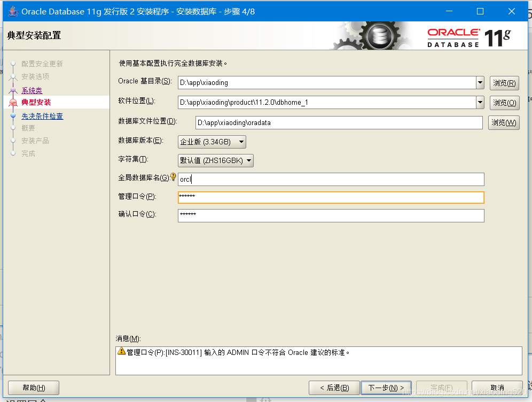This screenshot has height=402, width=532.
Task: Expand the 字符集 ZHS16GBK dropdown
Action: [216, 160]
